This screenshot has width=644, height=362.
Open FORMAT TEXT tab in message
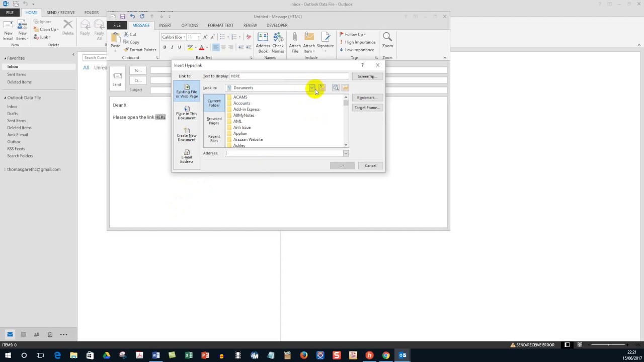220,25
